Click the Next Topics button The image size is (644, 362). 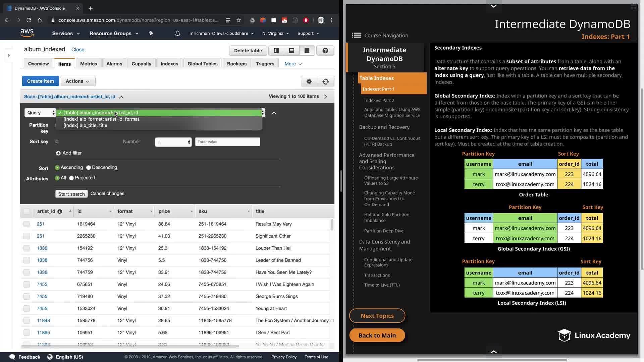point(377,316)
